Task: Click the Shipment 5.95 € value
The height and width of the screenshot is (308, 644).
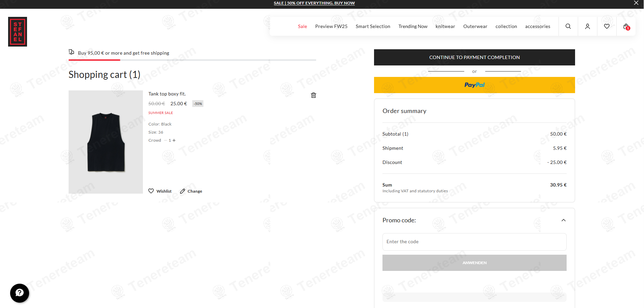Action: pyautogui.click(x=560, y=148)
